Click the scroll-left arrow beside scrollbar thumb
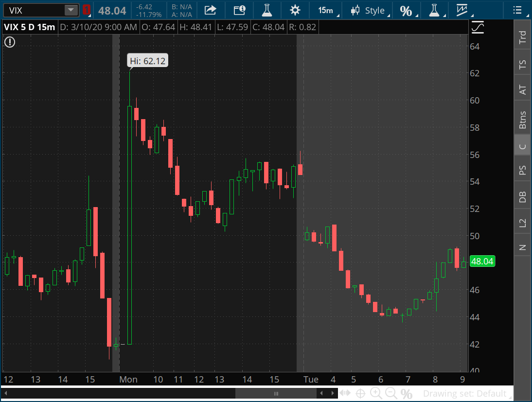Image resolution: width=532 pixels, height=402 pixels. tap(321, 394)
